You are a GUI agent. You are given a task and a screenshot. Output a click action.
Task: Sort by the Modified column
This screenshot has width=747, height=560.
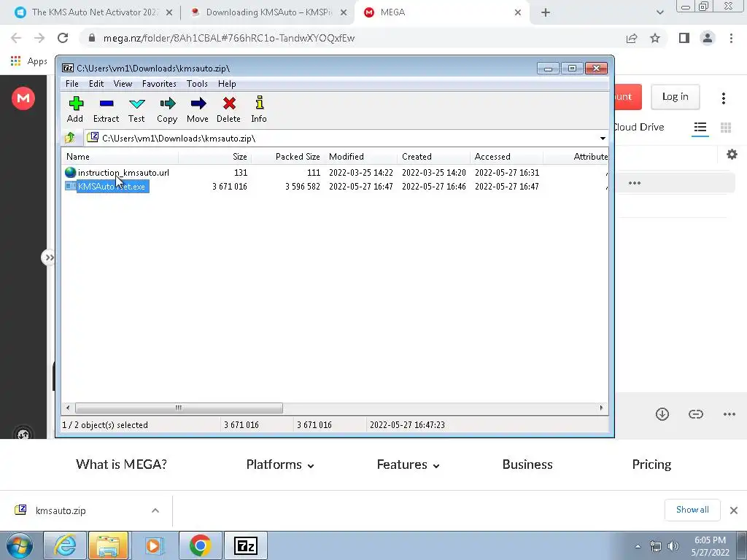360,157
